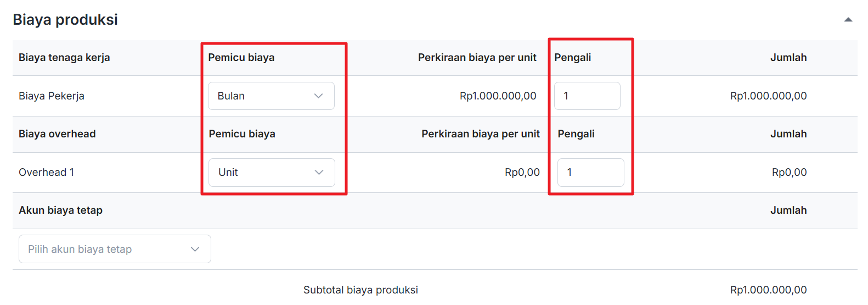The image size is (868, 305).
Task: Select Overhead 1's estimated cost per unit value
Action: (522, 173)
